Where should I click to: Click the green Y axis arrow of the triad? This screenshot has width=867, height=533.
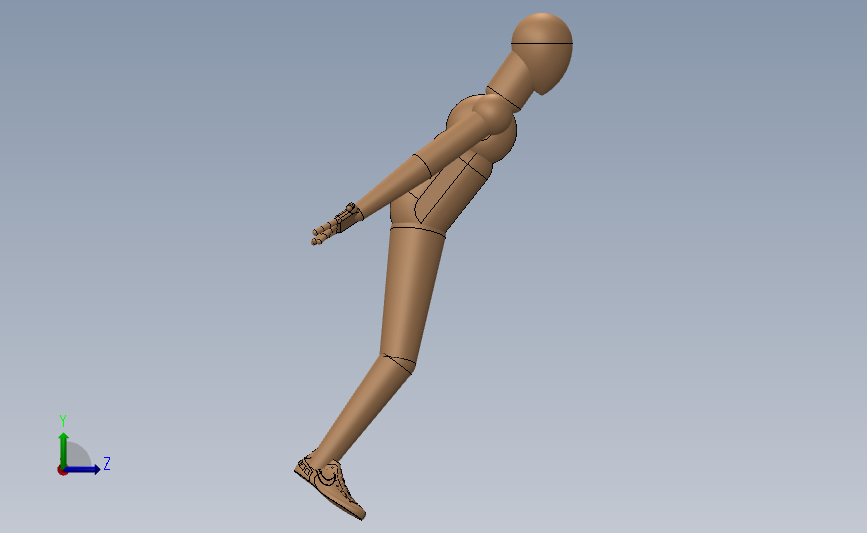[64, 450]
